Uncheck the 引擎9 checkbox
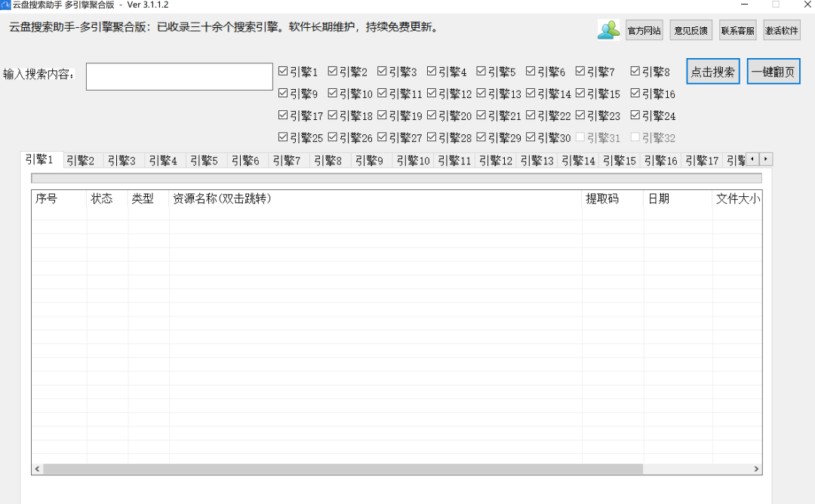 click(283, 93)
